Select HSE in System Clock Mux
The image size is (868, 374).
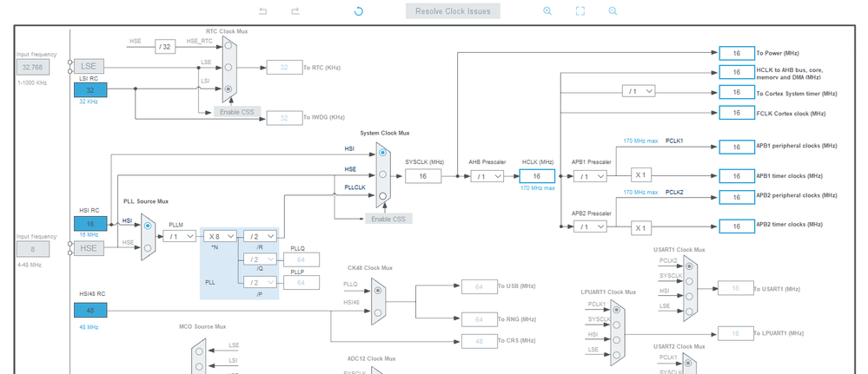tap(382, 174)
